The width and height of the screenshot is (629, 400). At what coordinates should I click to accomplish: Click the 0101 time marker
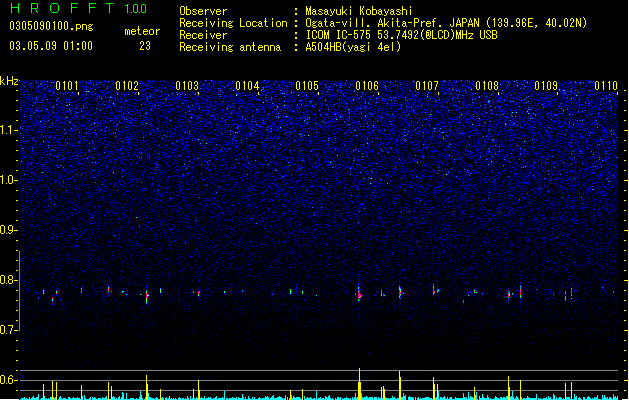point(67,86)
